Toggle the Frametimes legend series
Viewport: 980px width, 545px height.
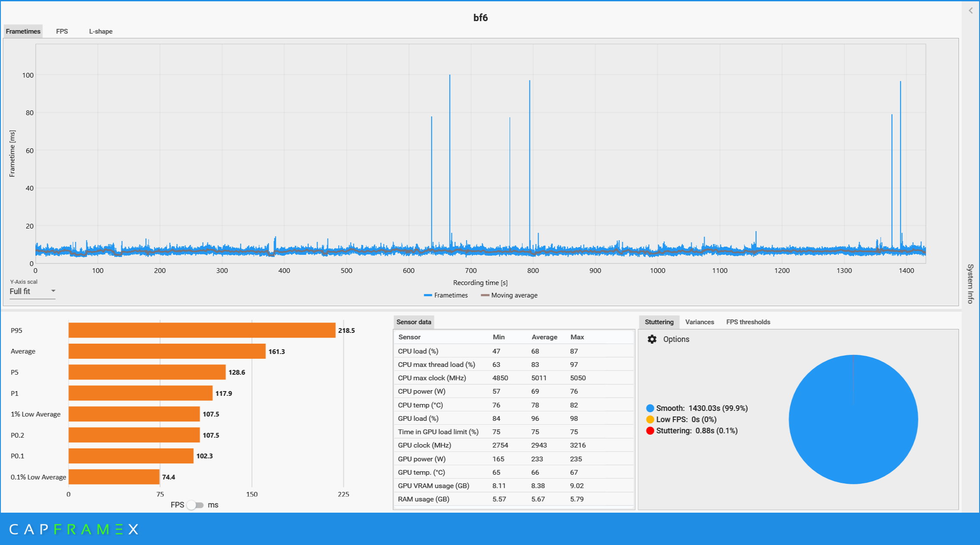point(446,295)
